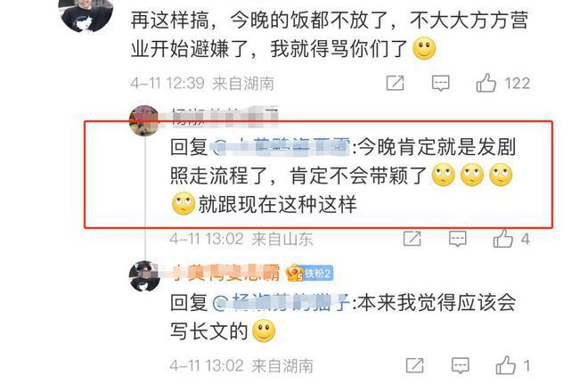
Task: Tap the blurred username above the red box
Action: click(225, 115)
